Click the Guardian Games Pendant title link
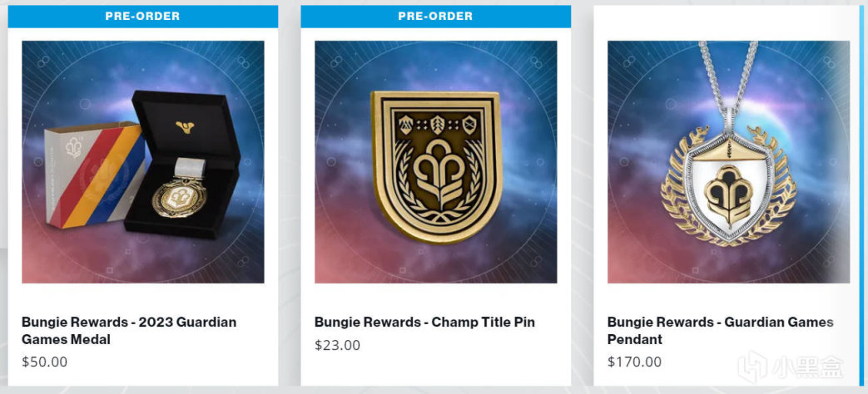The width and height of the screenshot is (868, 394). point(720,330)
